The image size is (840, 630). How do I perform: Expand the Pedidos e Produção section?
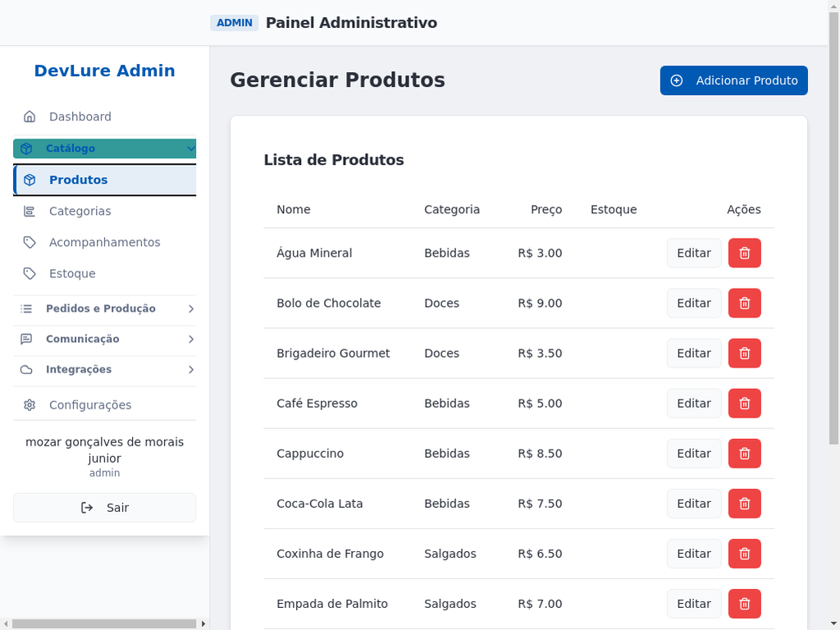(x=190, y=309)
